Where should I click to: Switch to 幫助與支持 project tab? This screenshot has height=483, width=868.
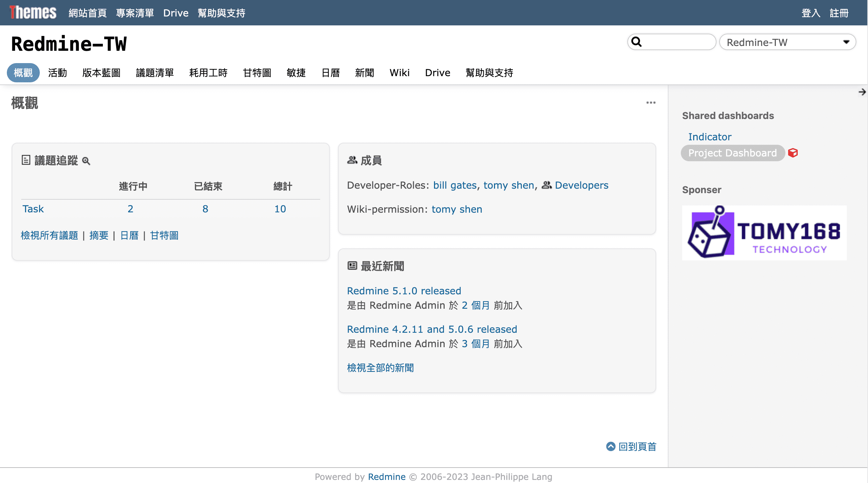[490, 73]
